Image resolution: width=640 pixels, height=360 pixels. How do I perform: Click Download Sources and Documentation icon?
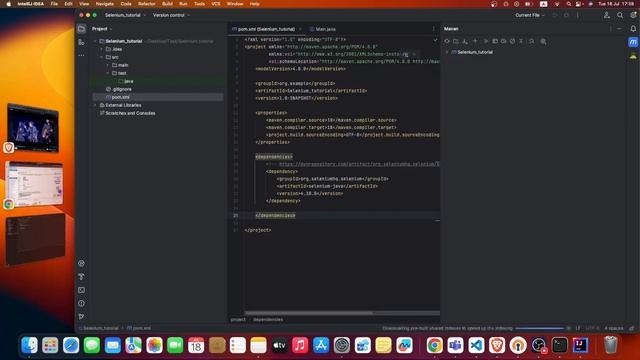point(465,41)
